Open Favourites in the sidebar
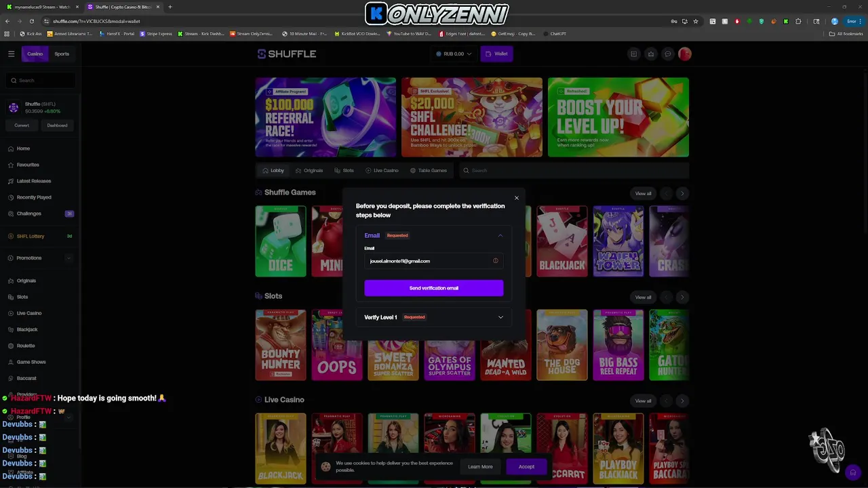 click(28, 165)
